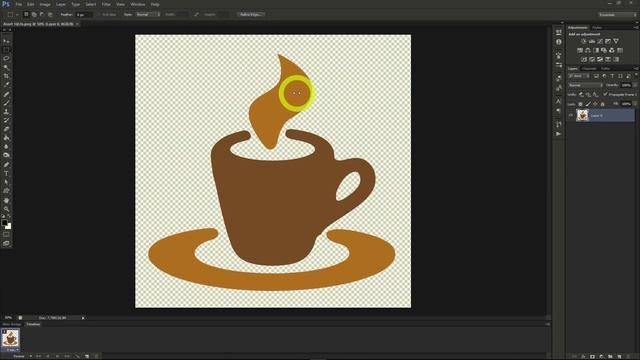Select the Eyedropper tool
Image resolution: width=640 pixels, height=360 pixels.
click(6, 84)
